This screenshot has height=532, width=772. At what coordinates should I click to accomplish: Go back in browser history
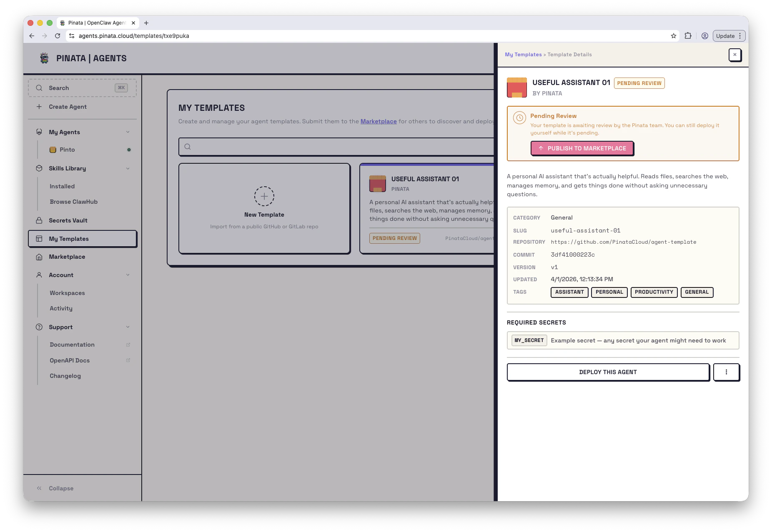pyautogui.click(x=32, y=36)
